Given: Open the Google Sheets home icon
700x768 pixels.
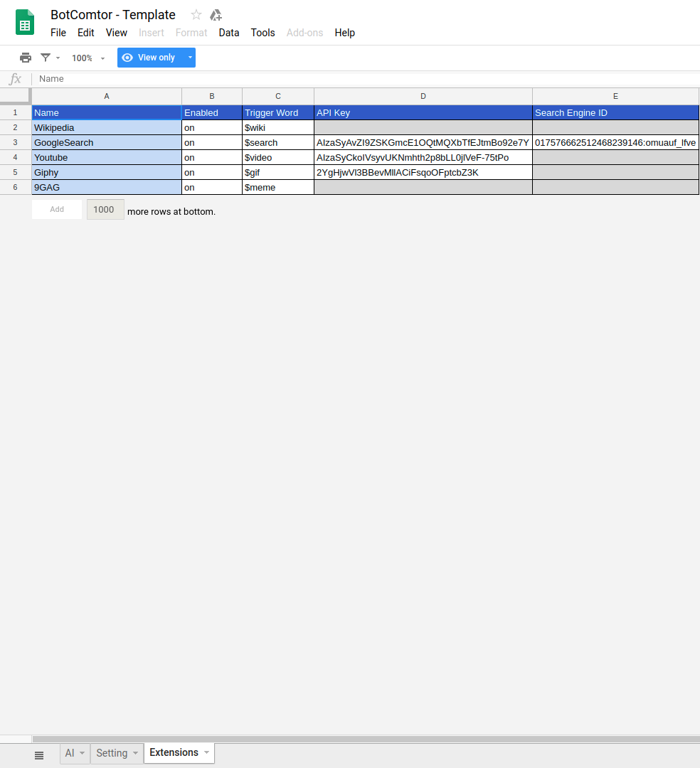Looking at the screenshot, I should [x=25, y=23].
